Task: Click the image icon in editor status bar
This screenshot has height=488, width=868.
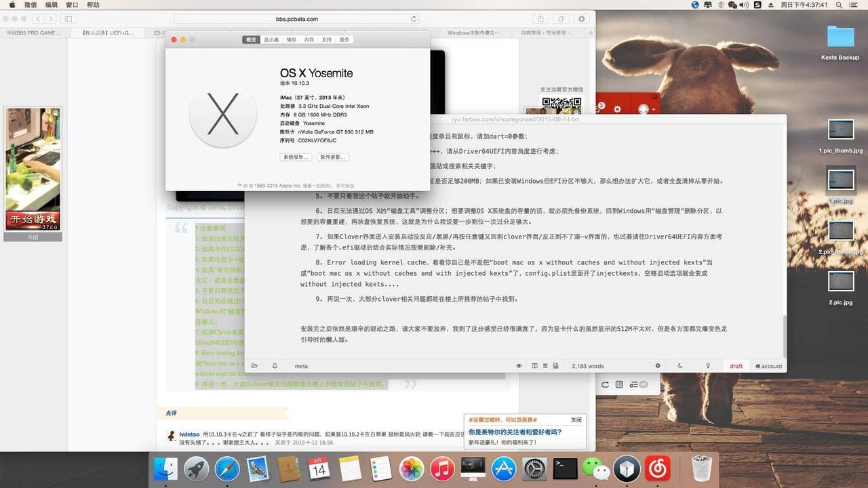Action: (555, 366)
